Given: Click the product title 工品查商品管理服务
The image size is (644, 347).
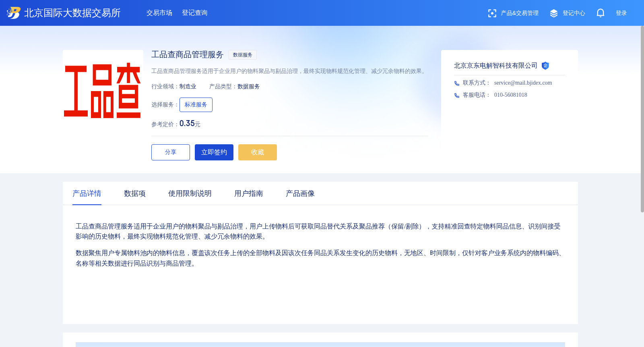Looking at the screenshot, I should click(188, 55).
